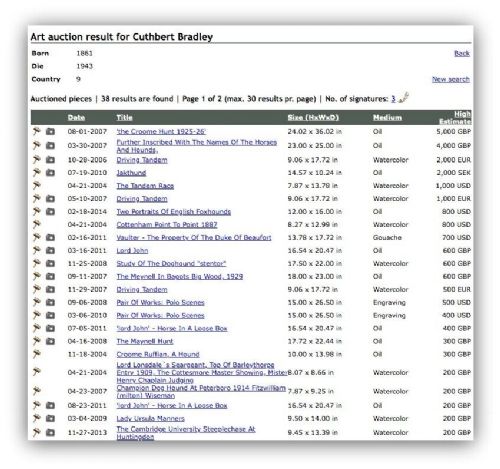This screenshot has height=469, width=500.
Task: Click gavel icon for The Tandem Race row
Action: pos(36,185)
